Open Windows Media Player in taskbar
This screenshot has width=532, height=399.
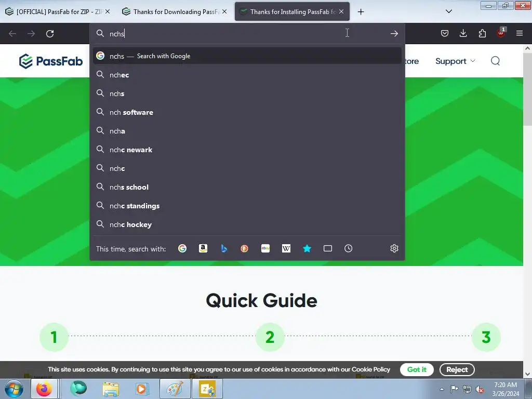pyautogui.click(x=141, y=389)
